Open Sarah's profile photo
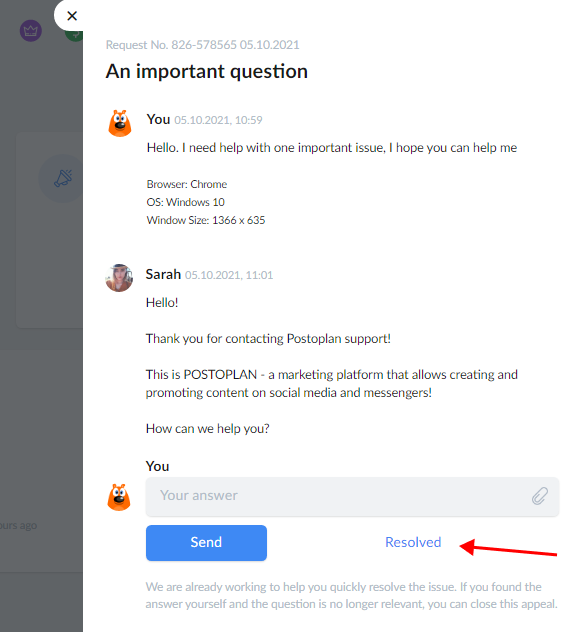The width and height of the screenshot is (580, 632). coord(119,278)
